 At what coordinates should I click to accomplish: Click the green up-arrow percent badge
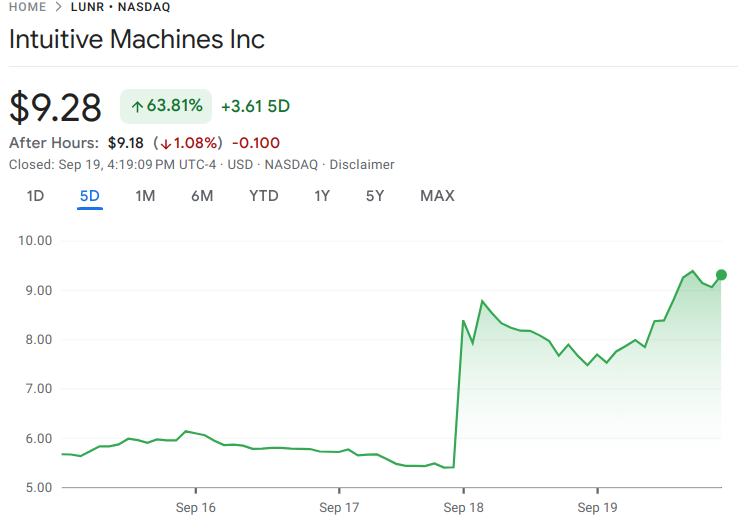click(x=166, y=106)
